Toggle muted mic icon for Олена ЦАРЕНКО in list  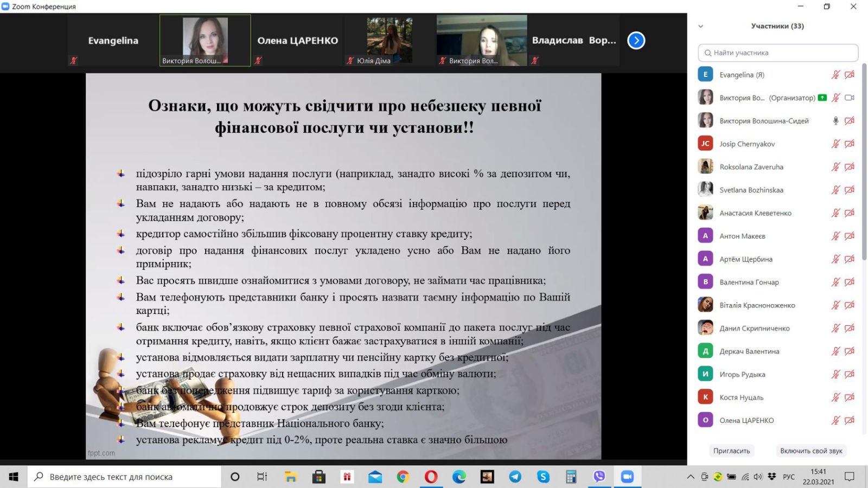tap(835, 420)
